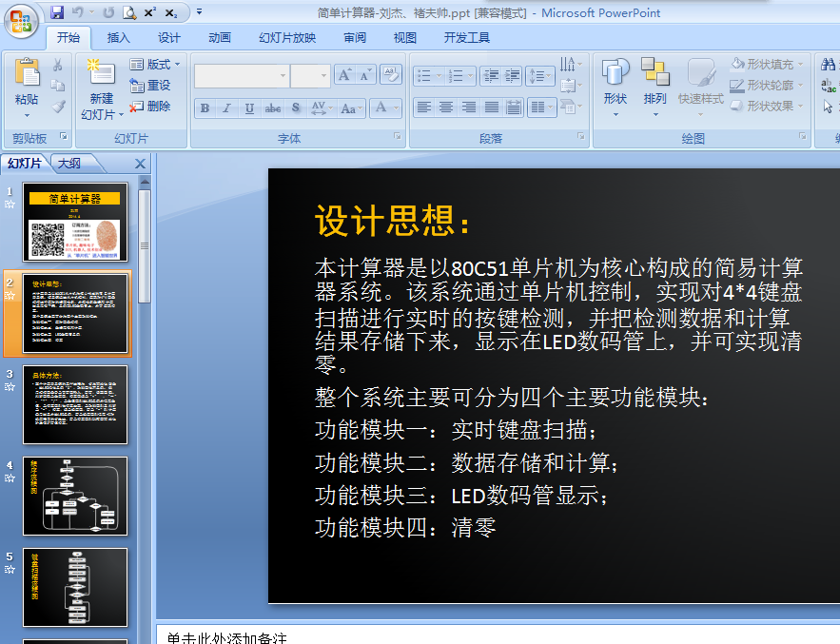Switch to the Design (设计) tab
840x644 pixels.
tap(169, 37)
